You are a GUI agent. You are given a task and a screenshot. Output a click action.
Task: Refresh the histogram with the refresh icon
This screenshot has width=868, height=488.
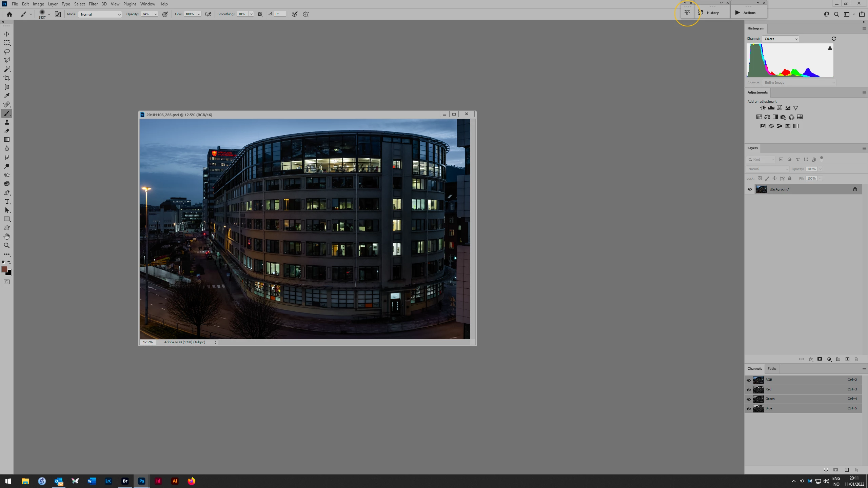(x=834, y=39)
